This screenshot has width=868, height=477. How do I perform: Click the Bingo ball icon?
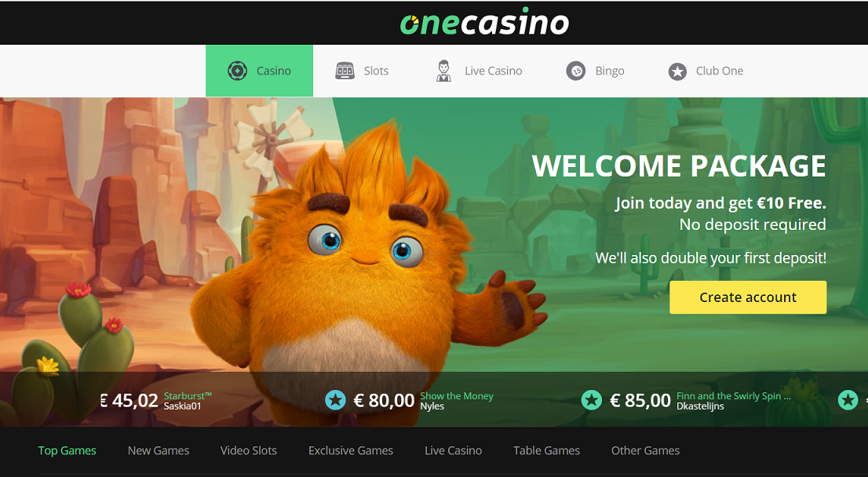coord(576,71)
